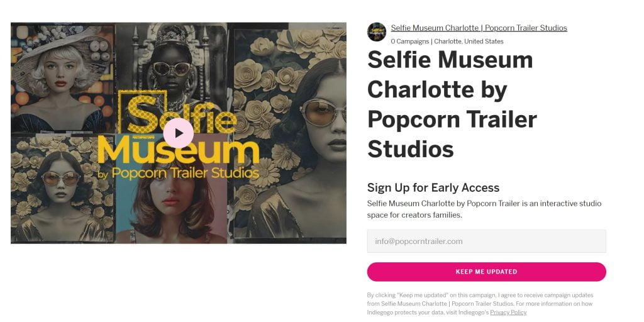Play the Selfie Museum campaign video
The width and height of the screenshot is (644, 322).
[x=178, y=133]
